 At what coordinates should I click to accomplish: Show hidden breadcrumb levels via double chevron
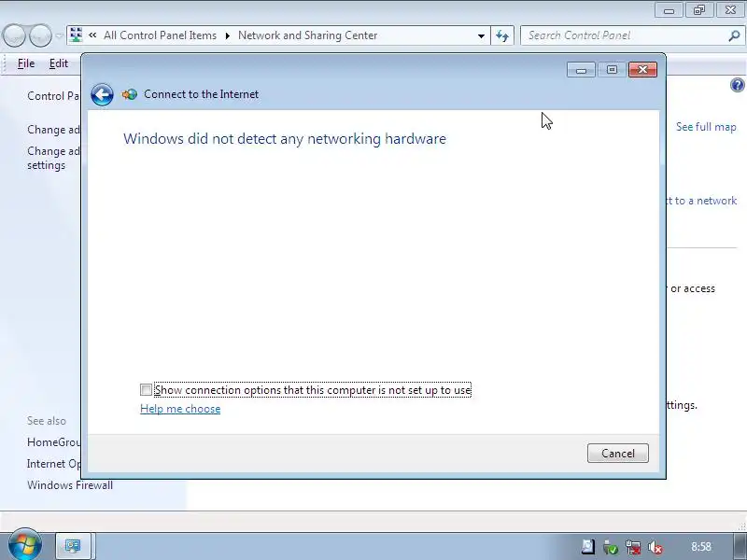[x=92, y=35]
